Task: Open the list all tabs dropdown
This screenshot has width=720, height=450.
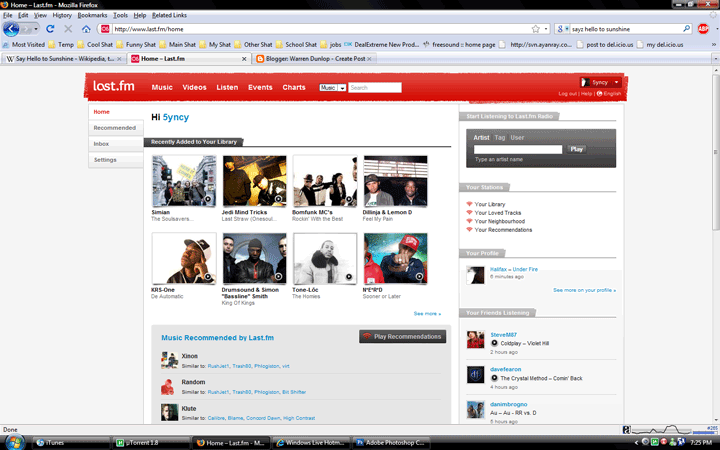Action: [715, 59]
